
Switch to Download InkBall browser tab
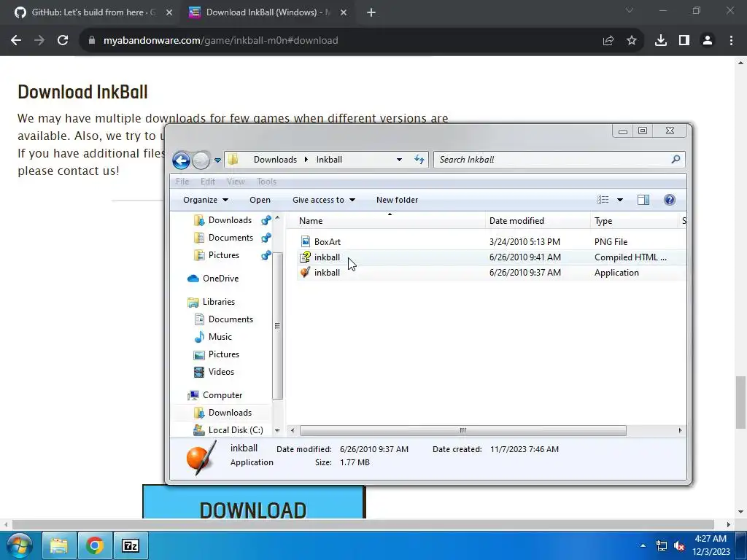[x=268, y=12]
